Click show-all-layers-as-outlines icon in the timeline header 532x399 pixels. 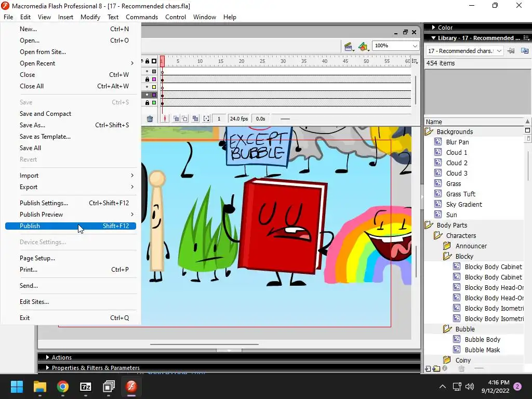pyautogui.click(x=154, y=61)
